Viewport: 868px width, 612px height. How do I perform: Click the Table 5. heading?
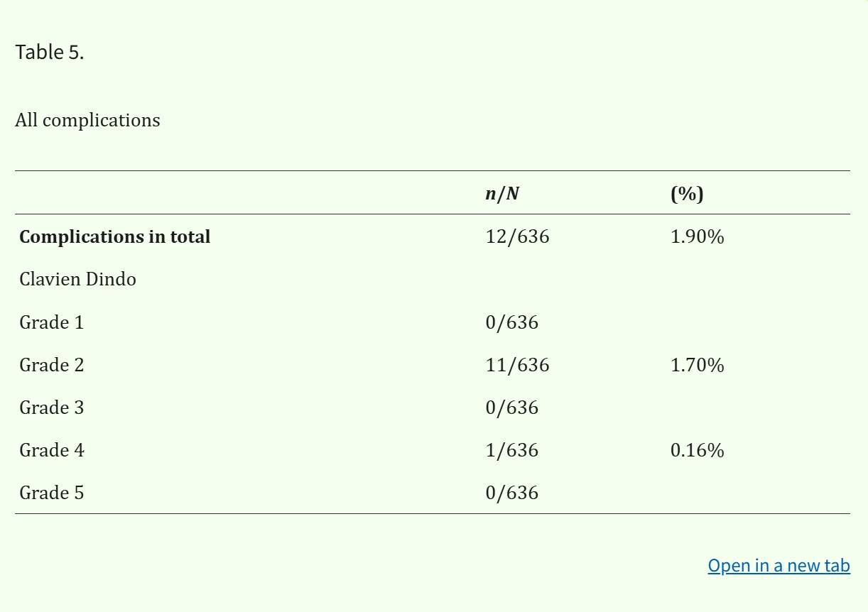pos(50,52)
